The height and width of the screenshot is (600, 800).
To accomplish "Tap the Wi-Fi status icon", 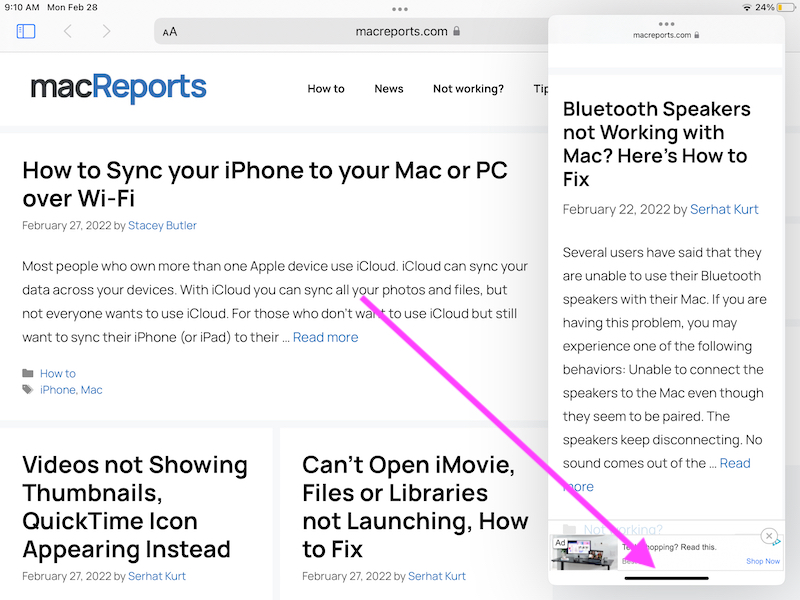I will 746,8.
